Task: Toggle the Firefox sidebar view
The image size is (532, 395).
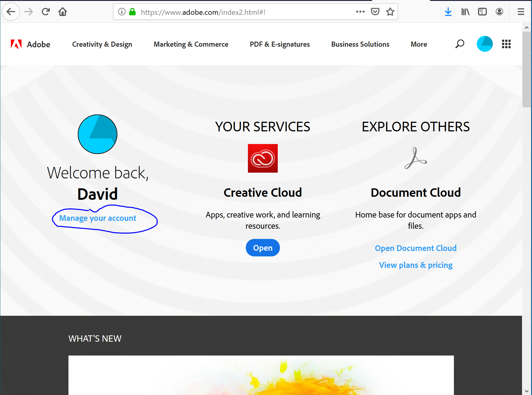Action: coord(482,12)
